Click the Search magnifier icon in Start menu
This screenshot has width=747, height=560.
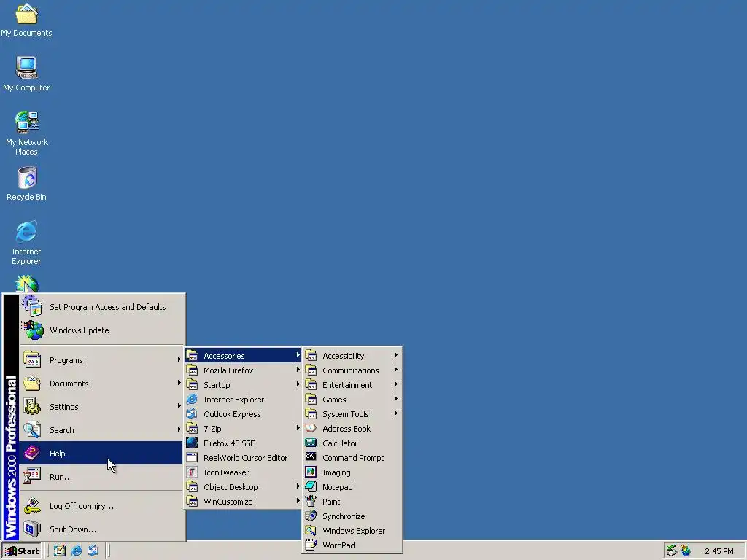click(x=32, y=430)
